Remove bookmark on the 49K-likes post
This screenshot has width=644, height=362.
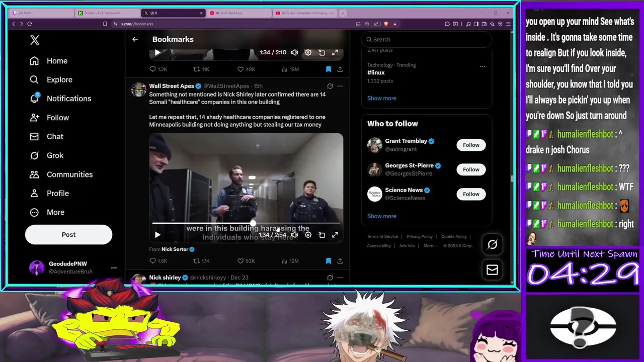click(328, 69)
